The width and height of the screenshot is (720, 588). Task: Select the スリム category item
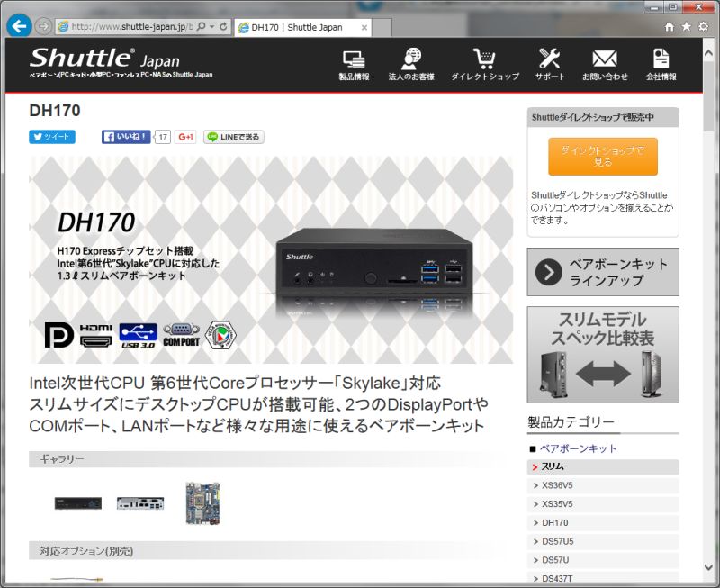tap(603, 466)
